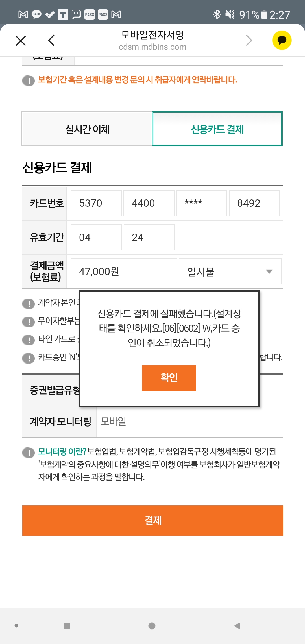Select the 신용카드 결제 tab
This screenshot has width=305, height=644.
click(x=217, y=129)
